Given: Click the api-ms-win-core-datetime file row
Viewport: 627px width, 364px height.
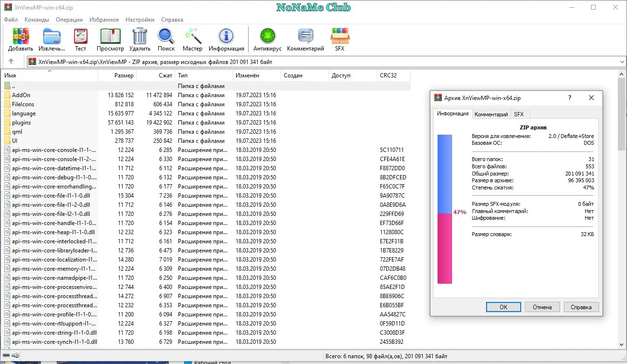Looking at the screenshot, I should (x=206, y=168).
